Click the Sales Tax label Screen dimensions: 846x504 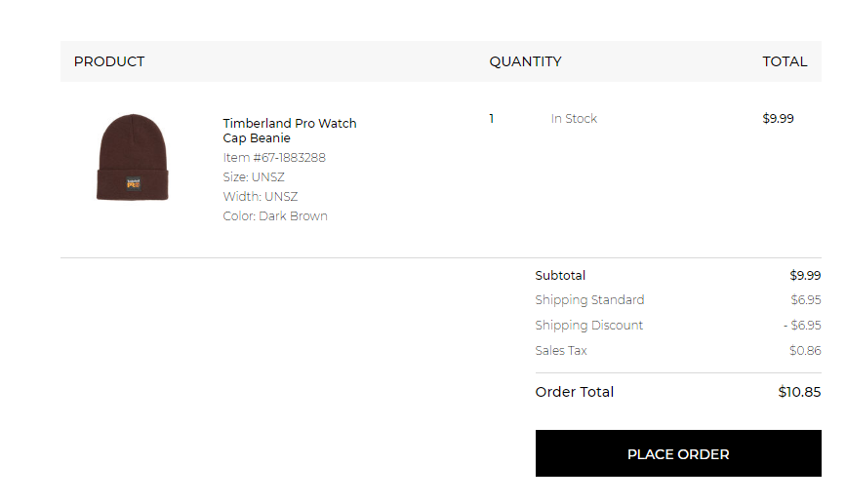(x=561, y=351)
